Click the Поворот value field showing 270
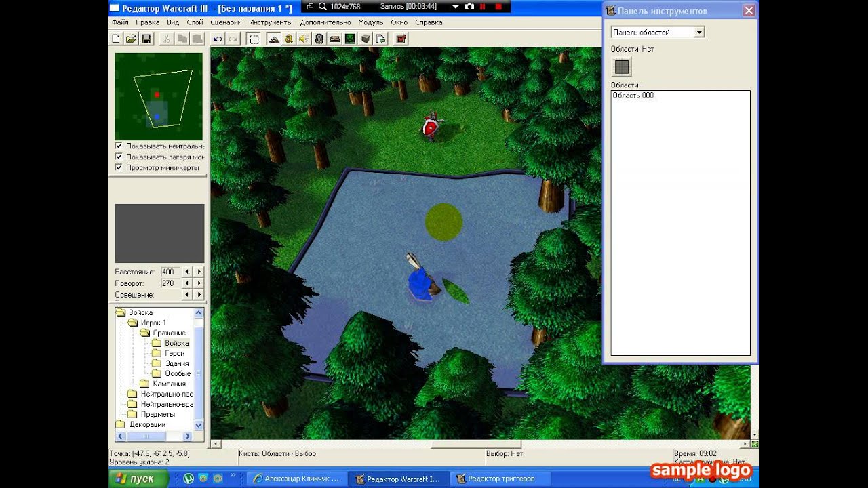The image size is (868, 488). pyautogui.click(x=170, y=283)
